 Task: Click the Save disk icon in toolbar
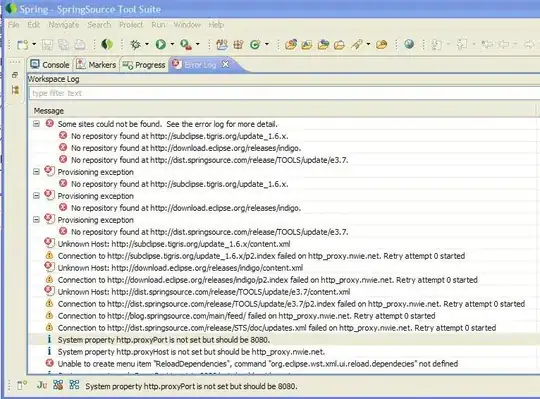[47, 45]
